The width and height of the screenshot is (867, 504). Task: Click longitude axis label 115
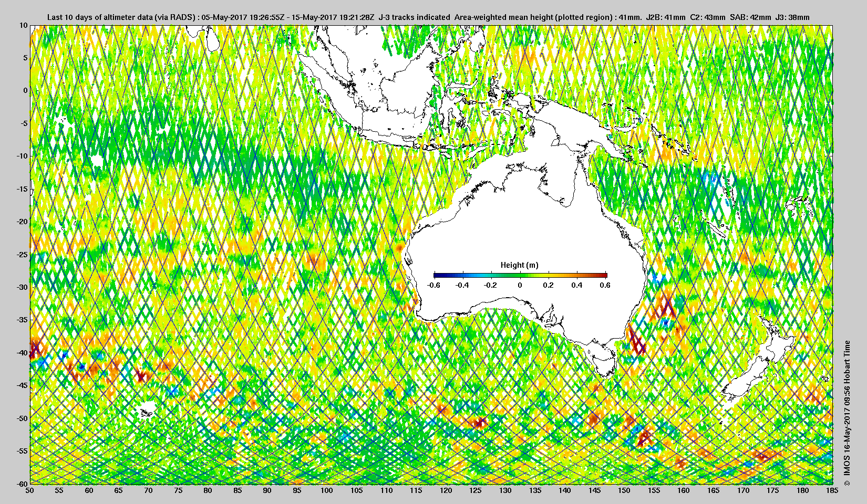(x=416, y=490)
